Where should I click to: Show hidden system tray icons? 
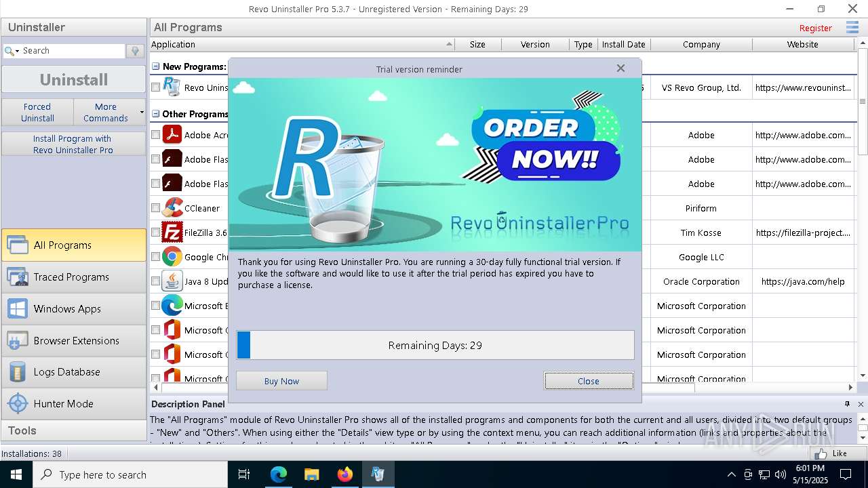pos(731,474)
